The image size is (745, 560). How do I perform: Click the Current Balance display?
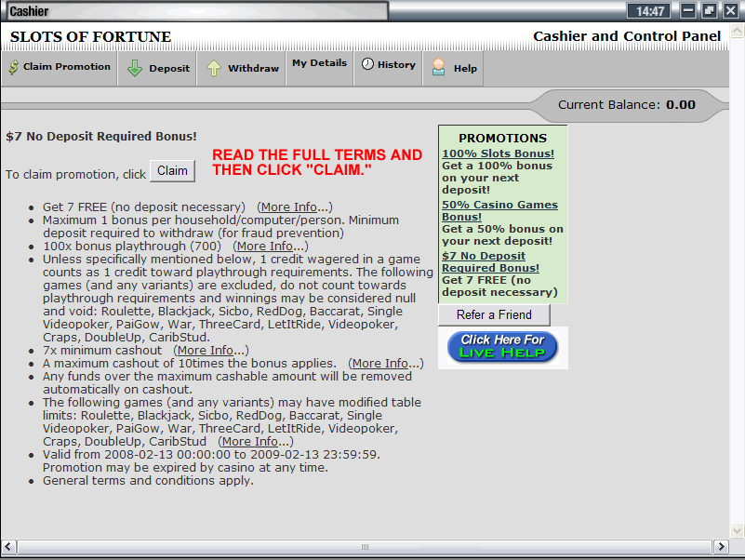coord(626,105)
